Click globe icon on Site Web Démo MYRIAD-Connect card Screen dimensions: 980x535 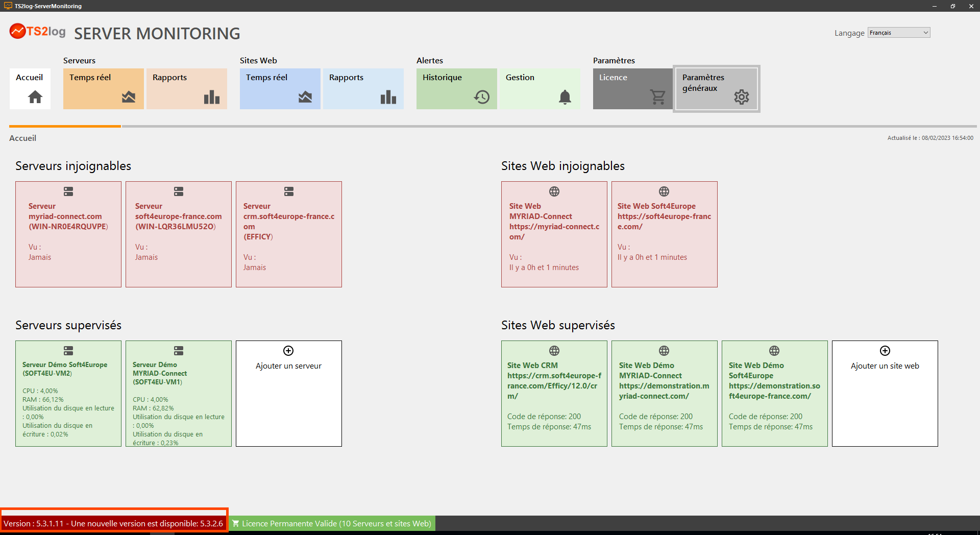click(x=664, y=351)
